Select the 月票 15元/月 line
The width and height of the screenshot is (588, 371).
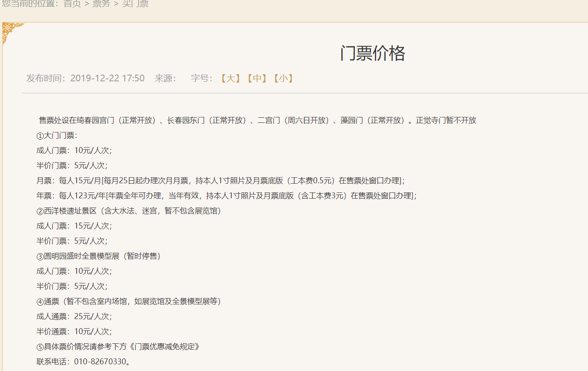(220, 181)
